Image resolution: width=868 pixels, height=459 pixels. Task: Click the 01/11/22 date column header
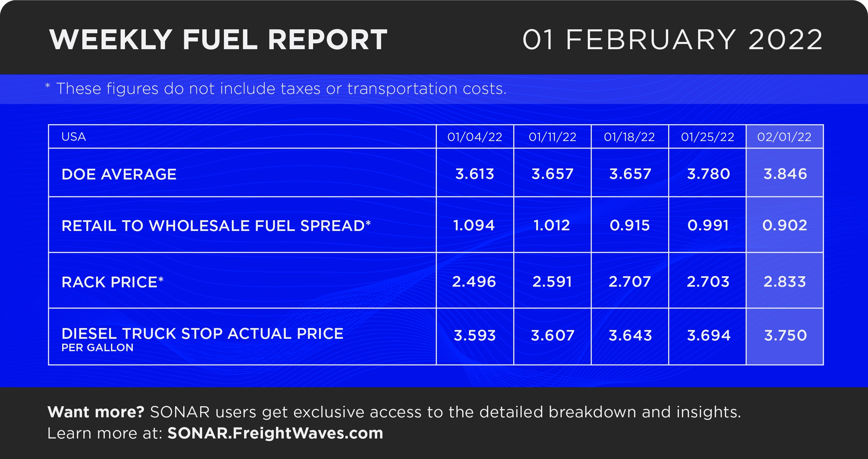click(552, 137)
